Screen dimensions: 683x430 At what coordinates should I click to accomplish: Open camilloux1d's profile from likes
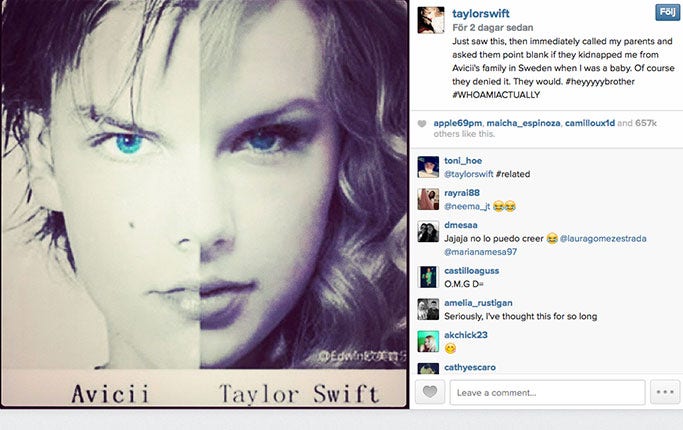point(590,123)
